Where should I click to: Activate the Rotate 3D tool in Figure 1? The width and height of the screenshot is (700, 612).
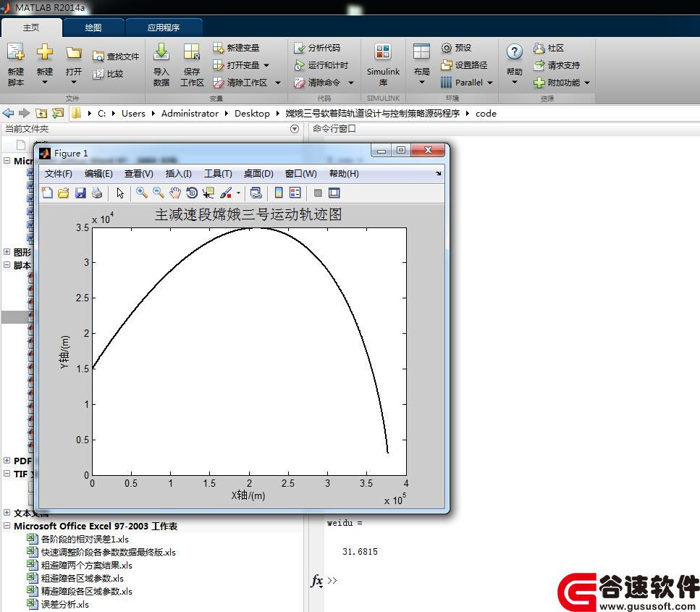[x=192, y=193]
